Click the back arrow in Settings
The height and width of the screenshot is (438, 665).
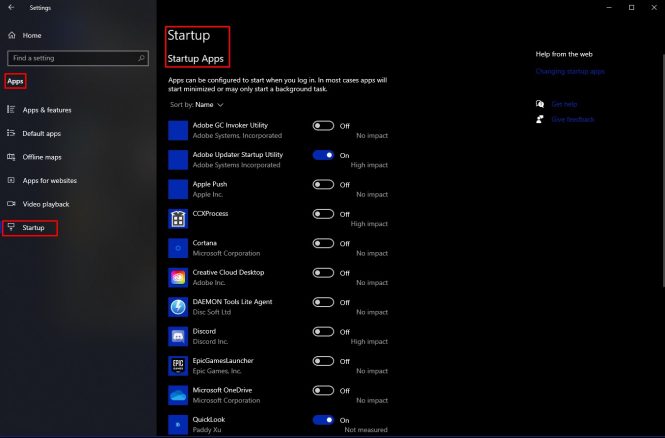[x=11, y=8]
